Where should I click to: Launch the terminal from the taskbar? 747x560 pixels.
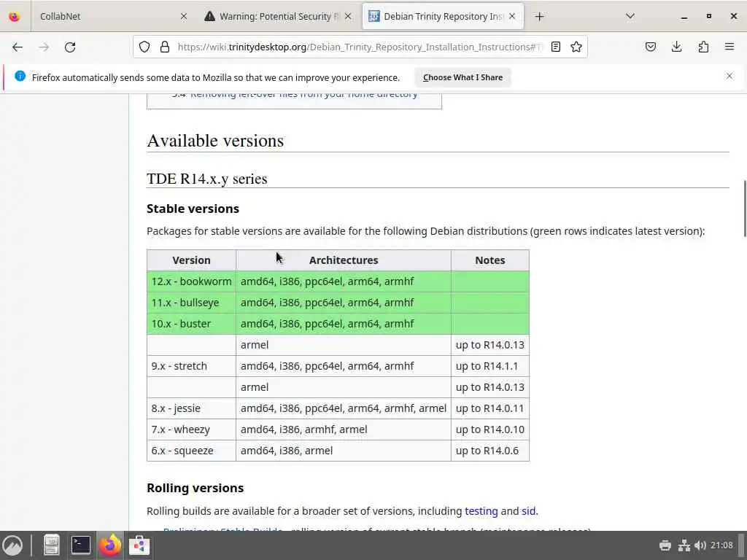[81, 545]
